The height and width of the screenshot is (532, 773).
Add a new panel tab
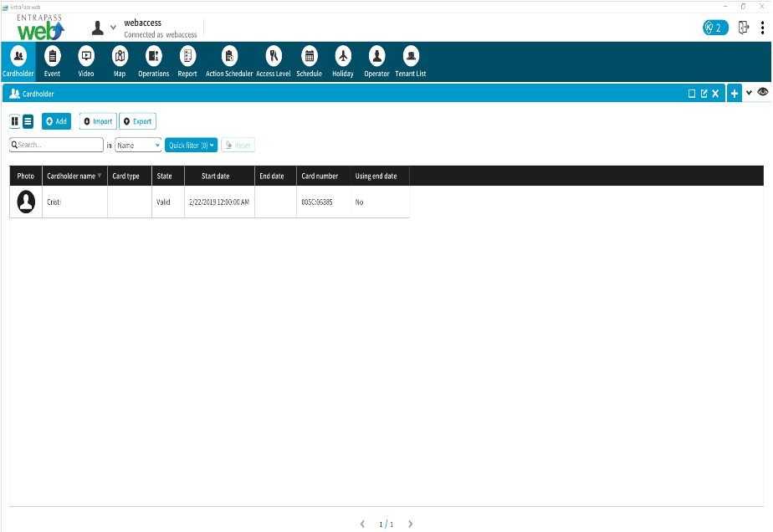tap(734, 94)
